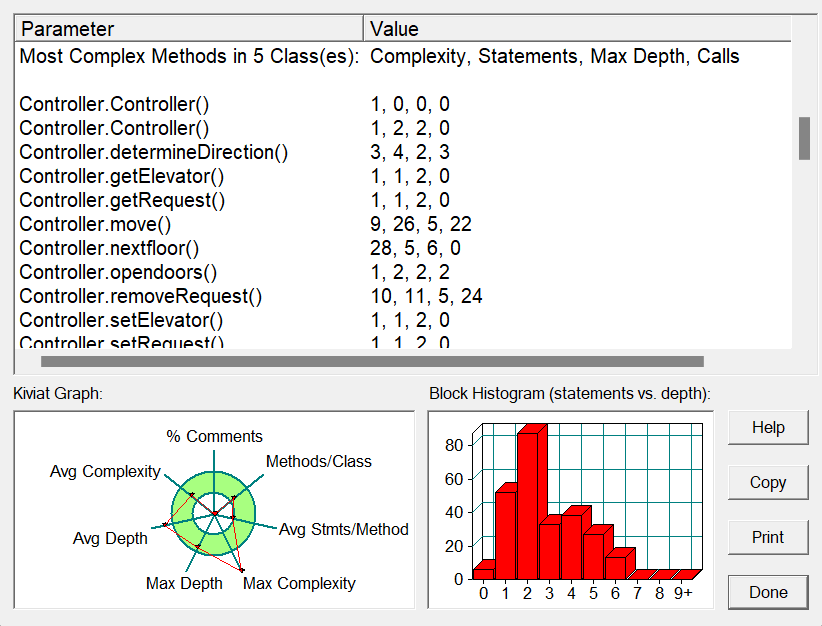Screen dimensions: 822x626
Task: Click the value 9, 26, 5, 22
Action: [x=421, y=224]
